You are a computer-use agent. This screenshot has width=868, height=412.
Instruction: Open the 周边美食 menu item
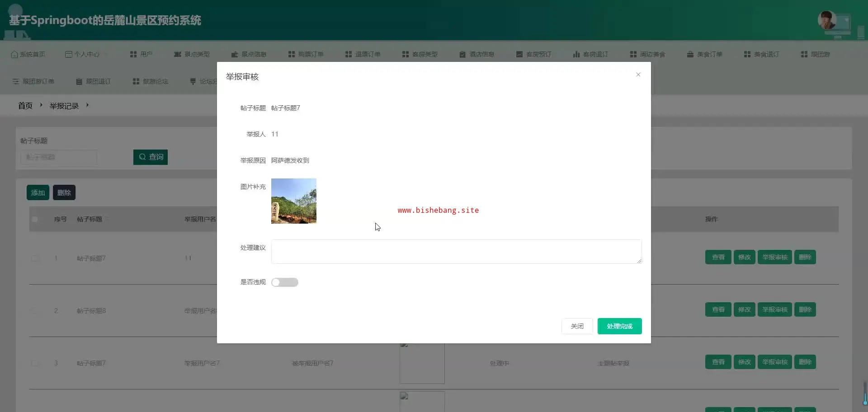648,54
